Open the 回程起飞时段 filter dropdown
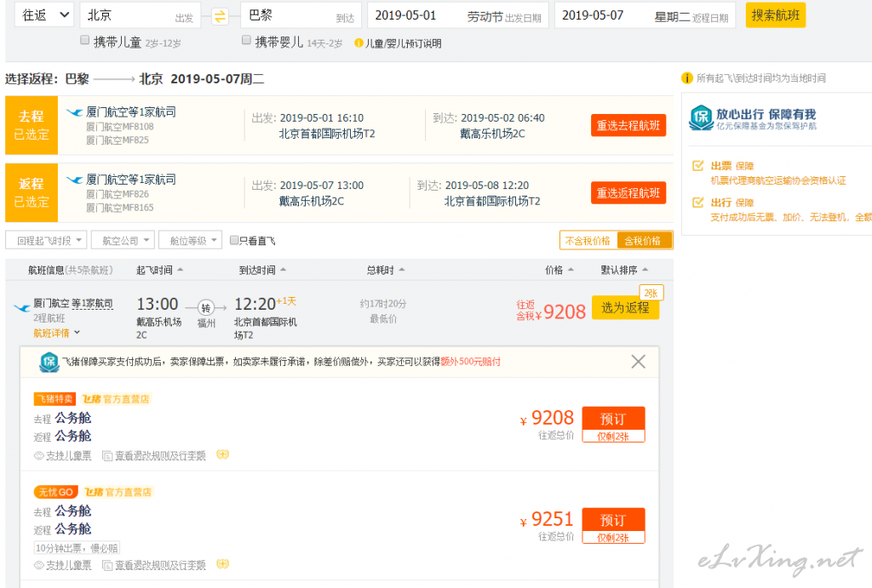 (x=46, y=240)
